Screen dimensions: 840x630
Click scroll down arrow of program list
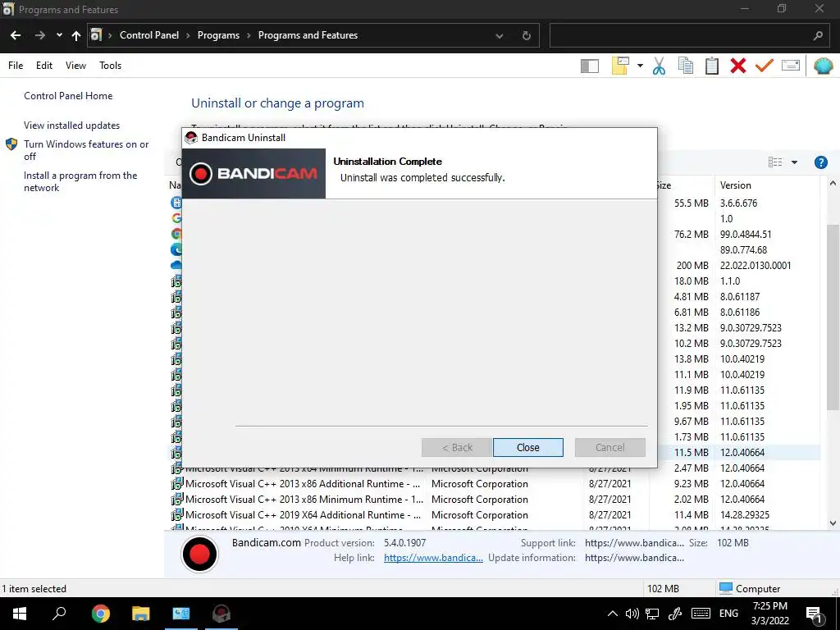coord(833,523)
